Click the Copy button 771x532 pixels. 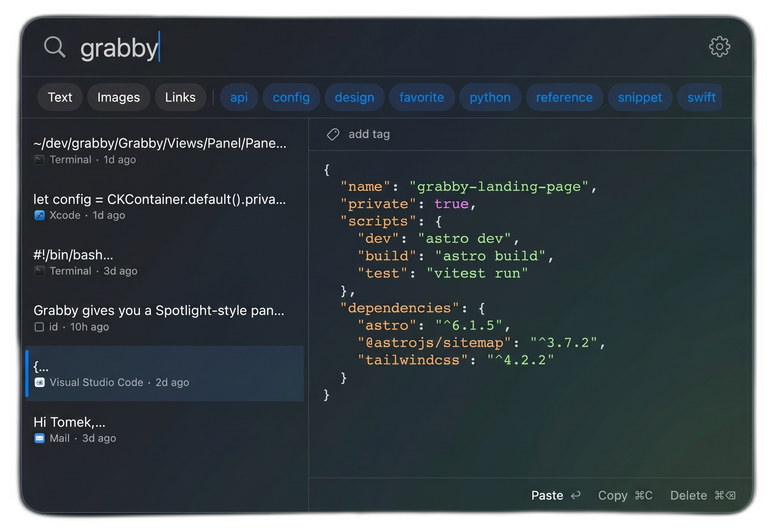[625, 496]
